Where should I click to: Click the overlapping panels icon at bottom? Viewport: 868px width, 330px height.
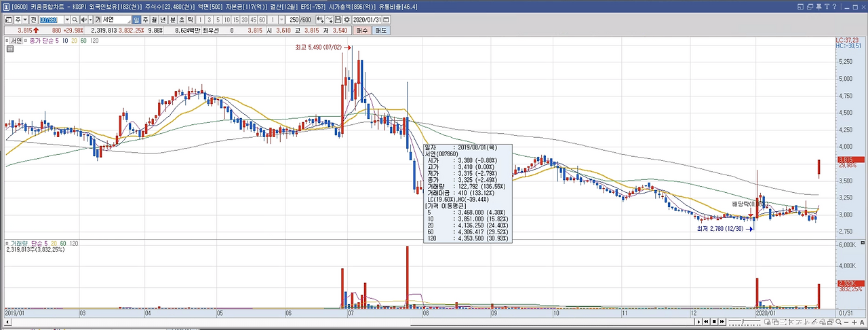tap(775, 322)
